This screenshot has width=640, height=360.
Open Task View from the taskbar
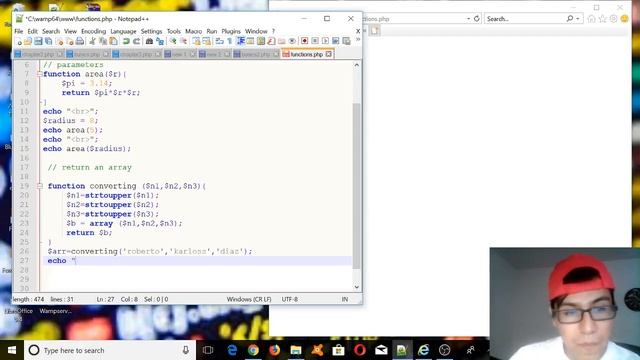(208, 350)
